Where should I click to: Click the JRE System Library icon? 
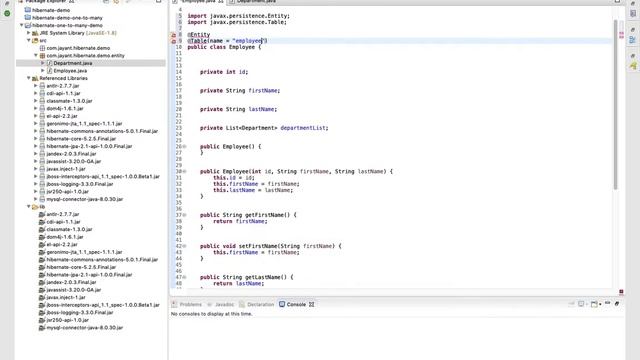[35, 33]
